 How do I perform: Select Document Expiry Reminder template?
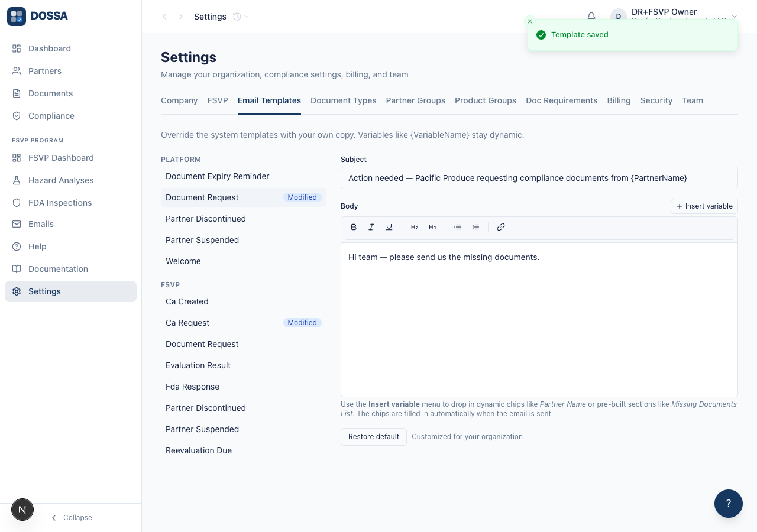[x=244, y=176]
